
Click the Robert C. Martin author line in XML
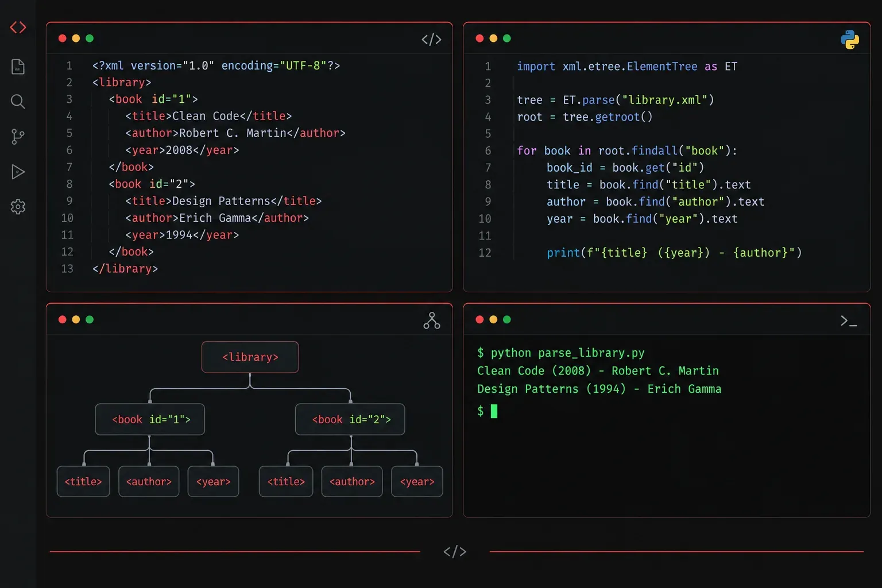pos(235,133)
